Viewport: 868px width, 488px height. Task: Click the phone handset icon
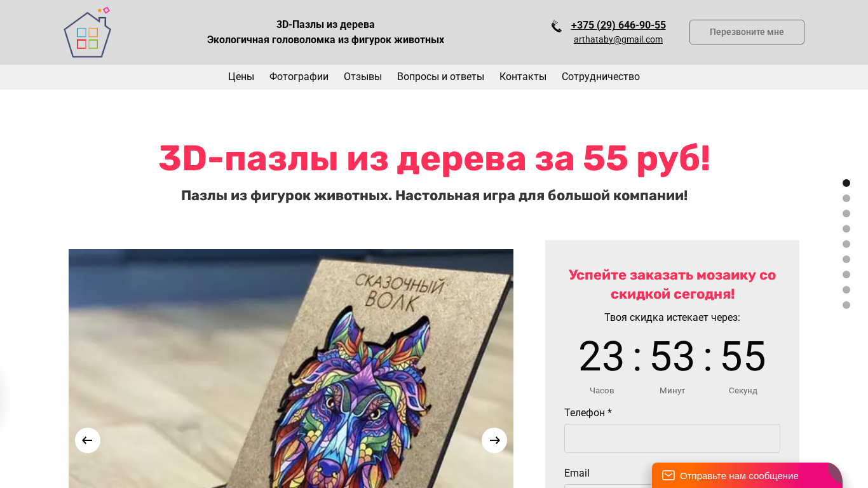tap(557, 26)
